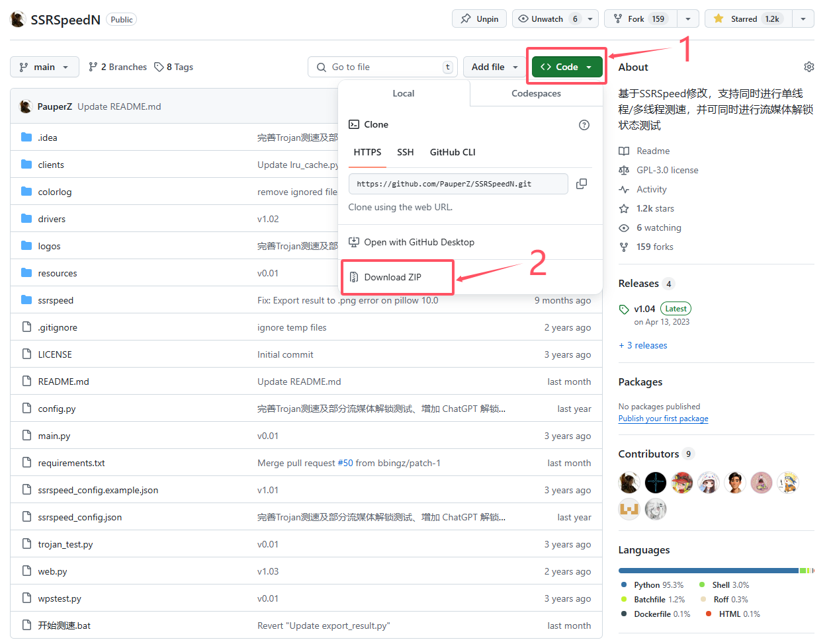Open the "+ 3 releases" link
This screenshot has height=644, width=831.
(642, 344)
